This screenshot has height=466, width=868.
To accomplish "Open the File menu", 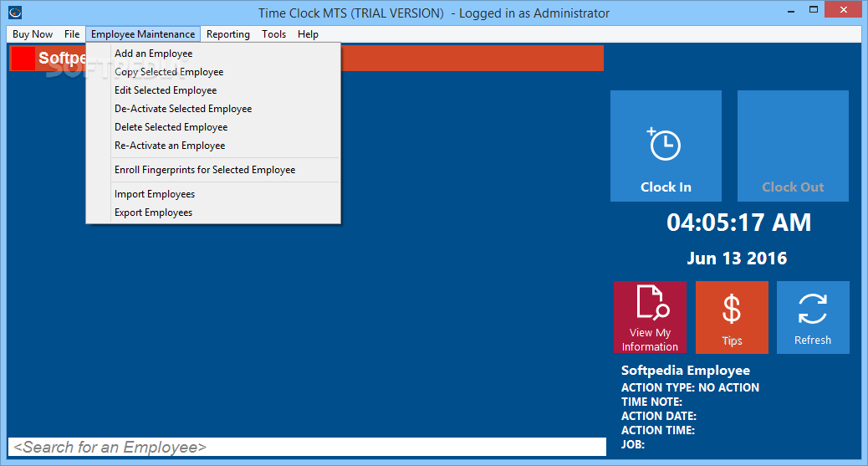I will tap(72, 34).
